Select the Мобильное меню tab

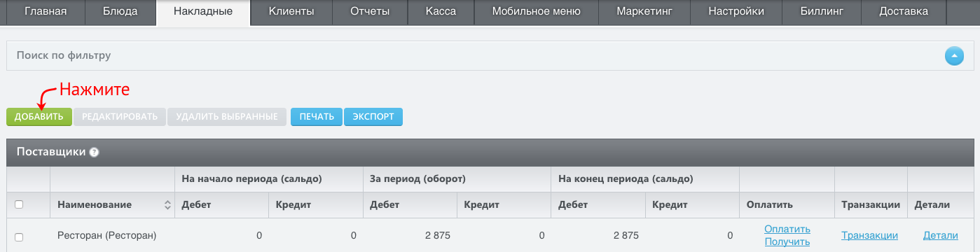(536, 12)
